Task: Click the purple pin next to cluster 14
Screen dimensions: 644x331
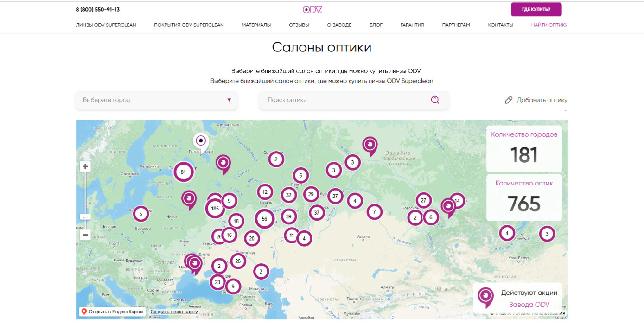Action: coord(448,208)
